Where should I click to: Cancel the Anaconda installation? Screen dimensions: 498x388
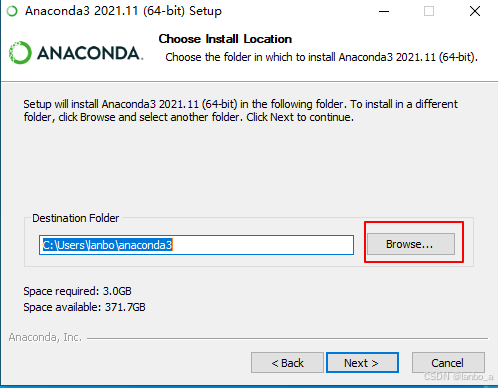(x=448, y=362)
